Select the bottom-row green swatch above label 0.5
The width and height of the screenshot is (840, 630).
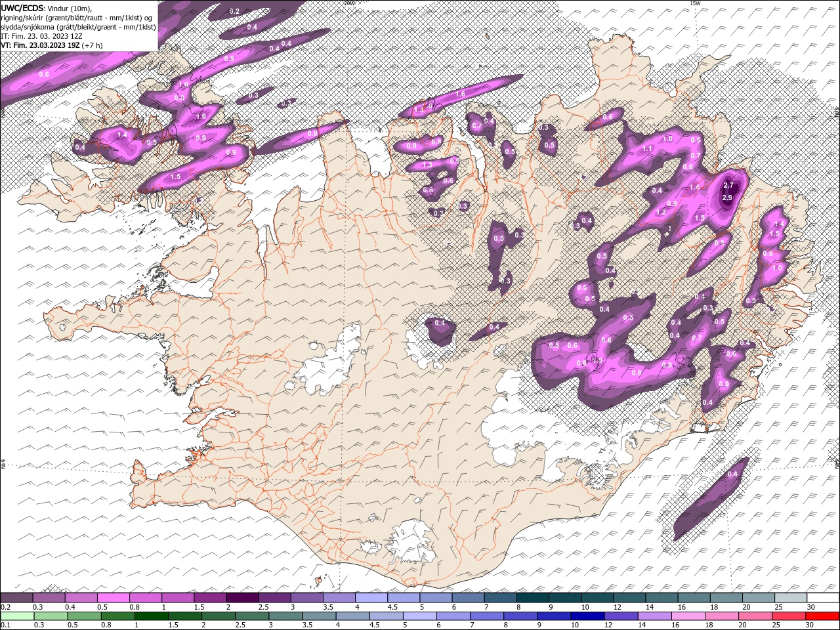(x=85, y=616)
